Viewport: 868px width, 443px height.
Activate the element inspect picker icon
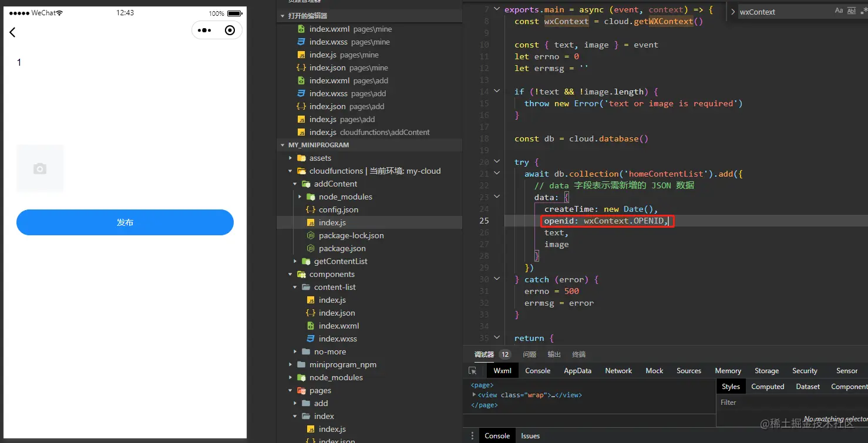point(473,371)
